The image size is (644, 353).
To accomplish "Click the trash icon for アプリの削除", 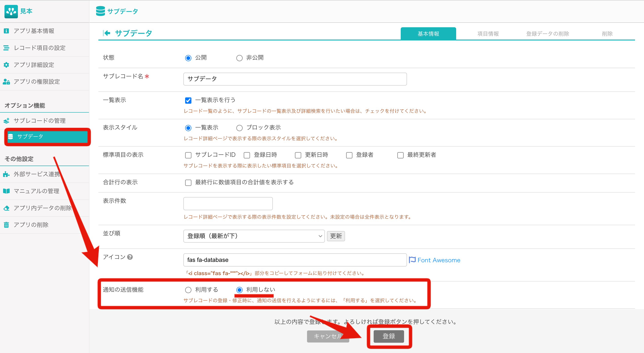I will pyautogui.click(x=6, y=225).
